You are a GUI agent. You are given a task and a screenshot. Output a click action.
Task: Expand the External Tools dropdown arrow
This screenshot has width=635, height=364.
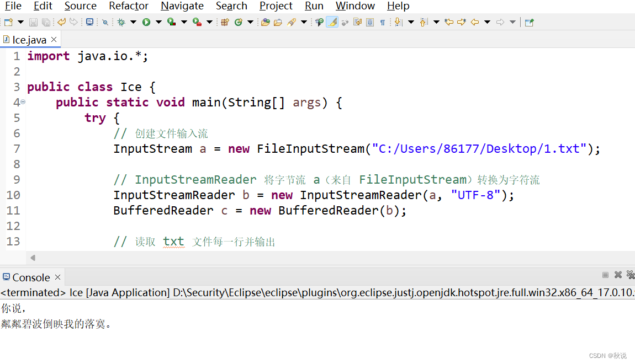click(x=209, y=22)
